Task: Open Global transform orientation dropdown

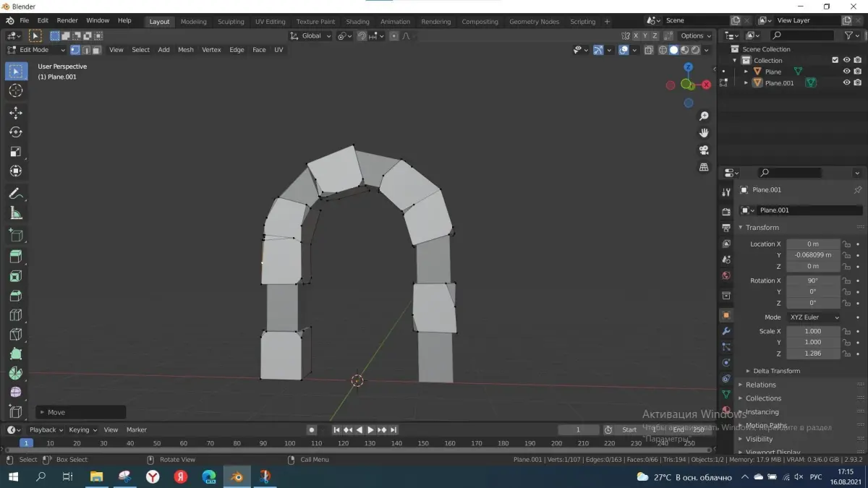Action: [x=311, y=35]
